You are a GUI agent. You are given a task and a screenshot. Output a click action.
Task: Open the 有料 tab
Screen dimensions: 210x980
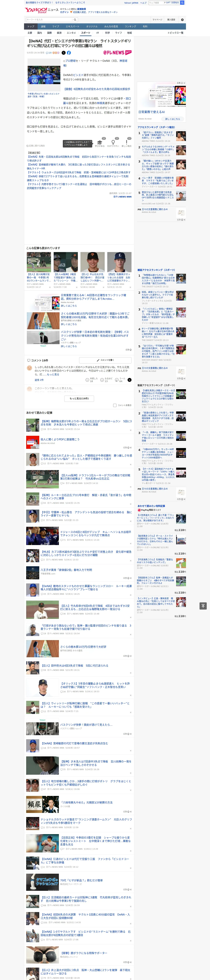145,27
